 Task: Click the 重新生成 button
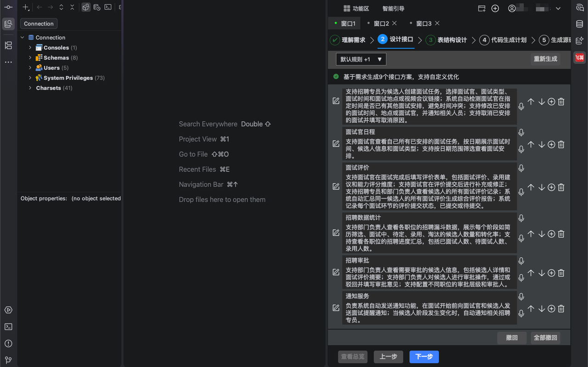point(545,59)
